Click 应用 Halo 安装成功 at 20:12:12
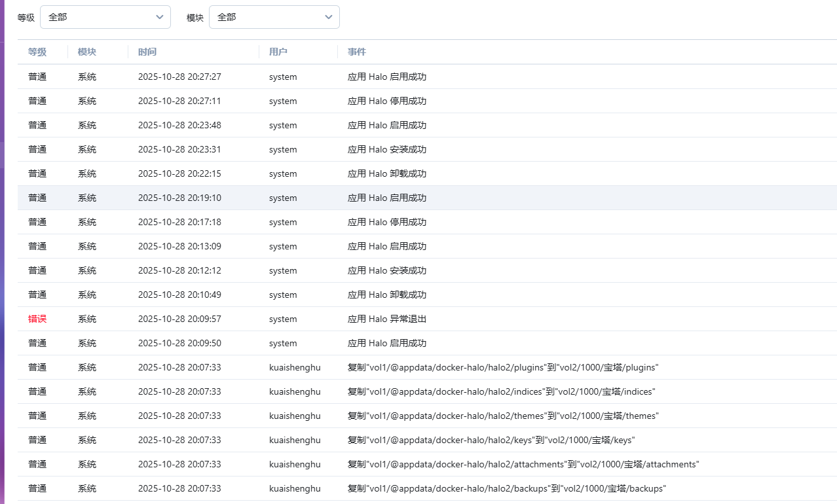This screenshot has height=504, width=837. coord(387,270)
